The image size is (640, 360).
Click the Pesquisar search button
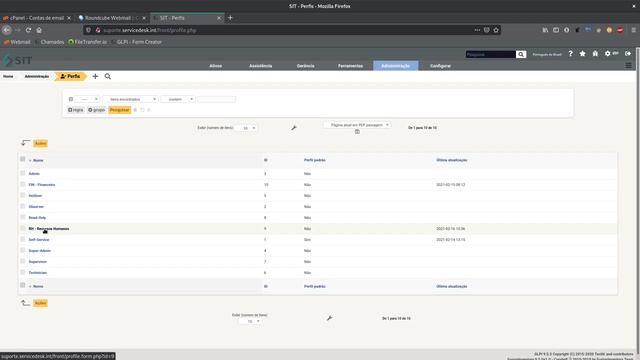[x=120, y=110]
